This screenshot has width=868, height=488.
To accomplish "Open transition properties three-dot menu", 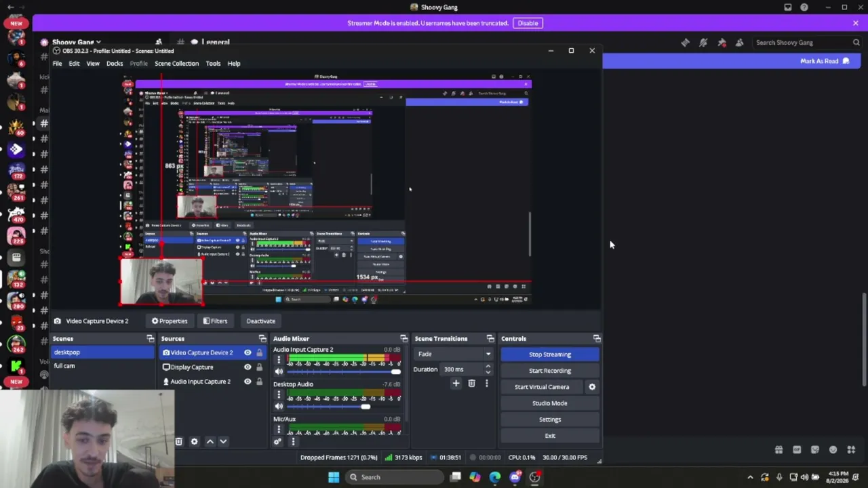I will click(486, 384).
